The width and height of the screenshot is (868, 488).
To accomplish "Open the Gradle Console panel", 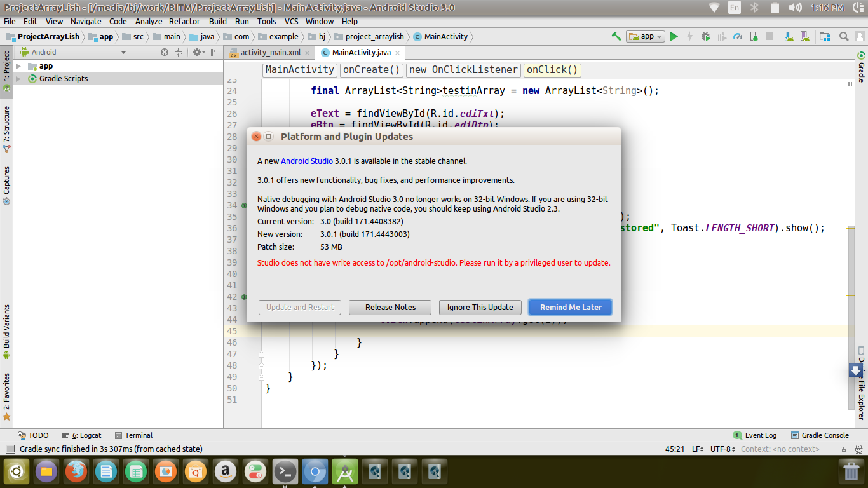I will pyautogui.click(x=820, y=435).
